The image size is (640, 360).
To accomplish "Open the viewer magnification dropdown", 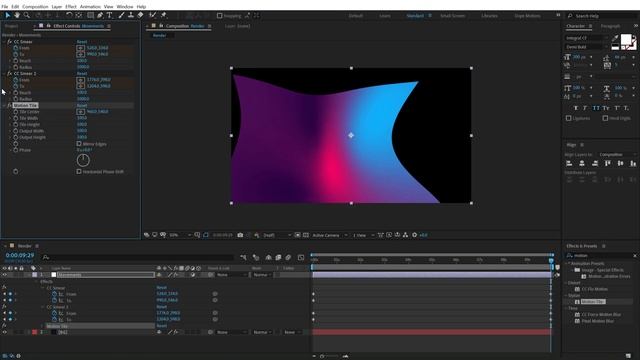I will pyautogui.click(x=180, y=235).
